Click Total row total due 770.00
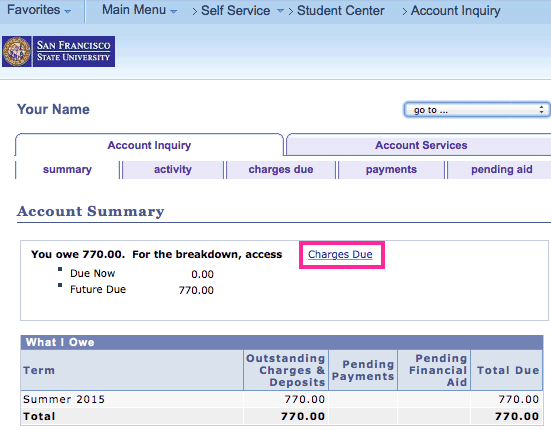551x430 pixels. (x=517, y=417)
